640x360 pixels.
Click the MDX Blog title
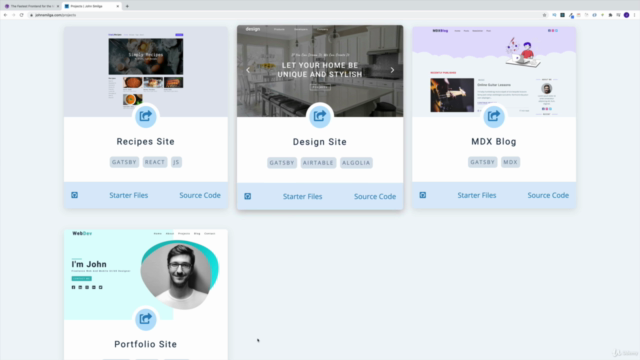coord(494,142)
